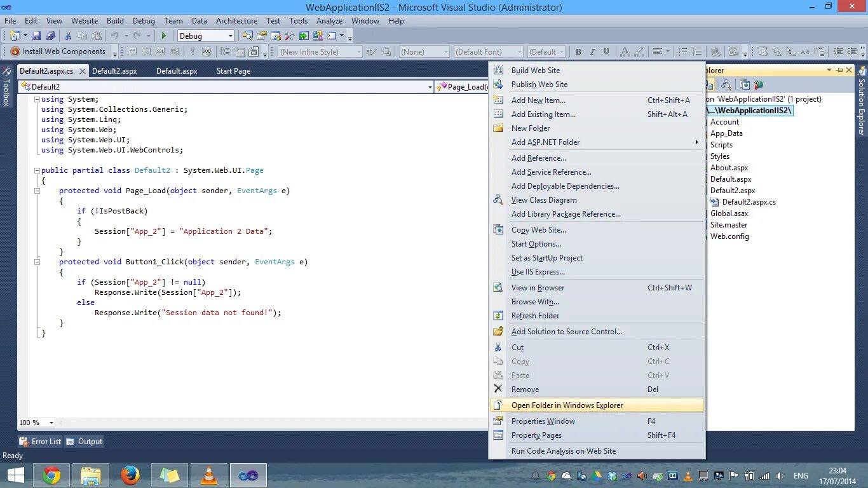Screen dimensions: 868x488
Task: Open the Output panel tab
Action: 84,442
